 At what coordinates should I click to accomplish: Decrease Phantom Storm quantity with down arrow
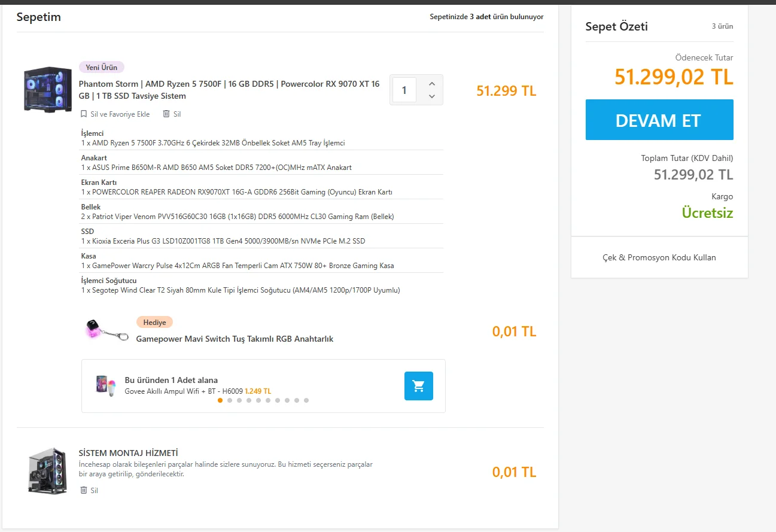pos(432,96)
